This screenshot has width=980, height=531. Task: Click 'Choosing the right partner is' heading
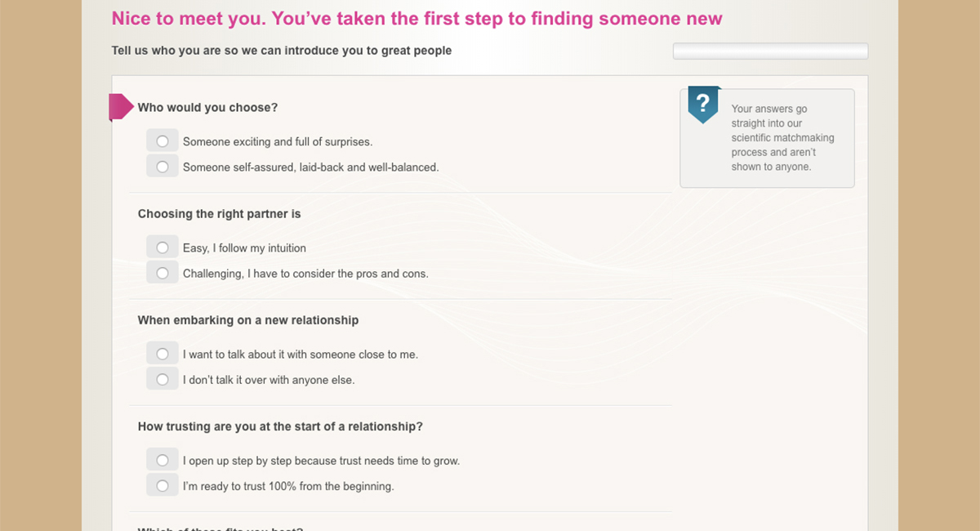219,214
